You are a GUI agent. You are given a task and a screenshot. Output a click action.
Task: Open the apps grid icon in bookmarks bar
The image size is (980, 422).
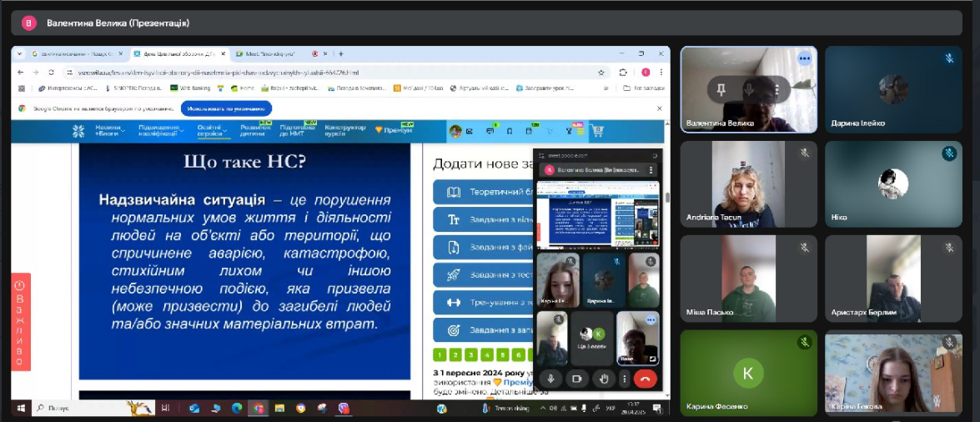tap(21, 88)
